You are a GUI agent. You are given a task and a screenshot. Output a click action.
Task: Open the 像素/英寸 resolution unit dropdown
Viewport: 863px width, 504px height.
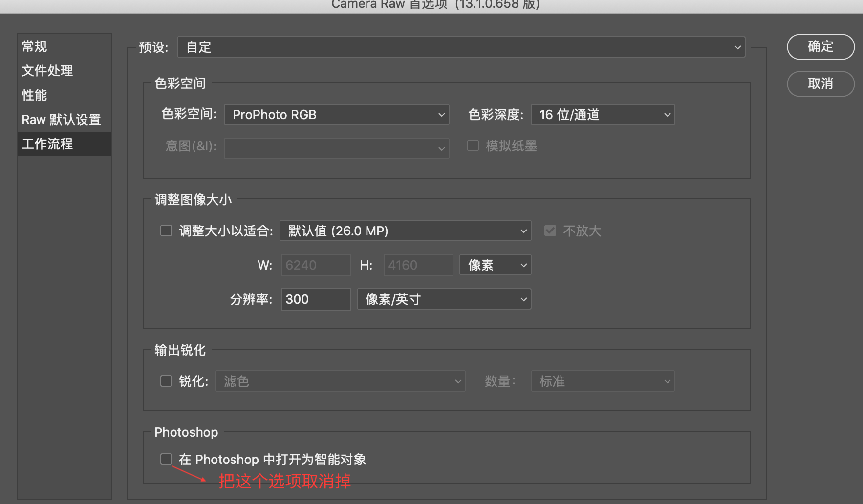(444, 299)
